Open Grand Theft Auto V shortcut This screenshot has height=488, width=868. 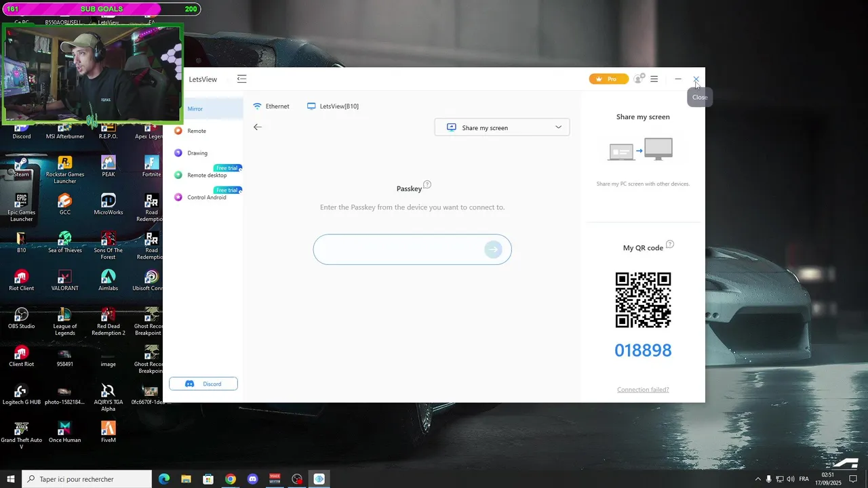point(22,436)
